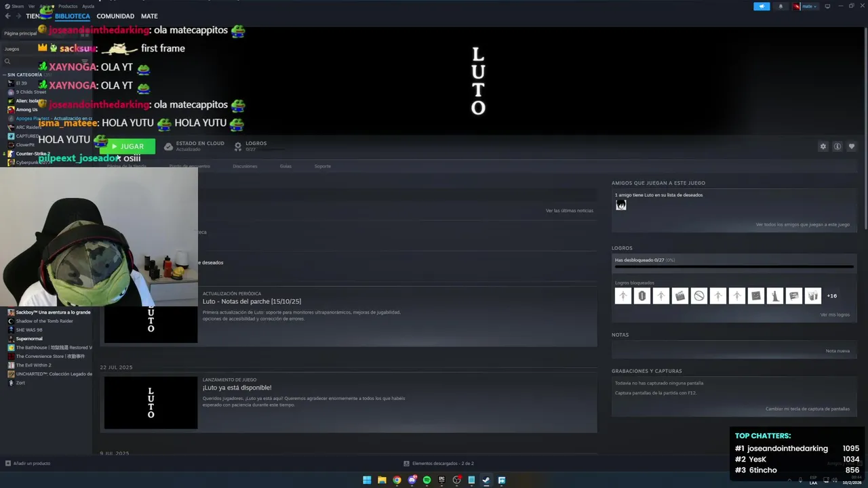This screenshot has width=868, height=488.
Task: Open the Discusiones tab
Action: pyautogui.click(x=245, y=166)
